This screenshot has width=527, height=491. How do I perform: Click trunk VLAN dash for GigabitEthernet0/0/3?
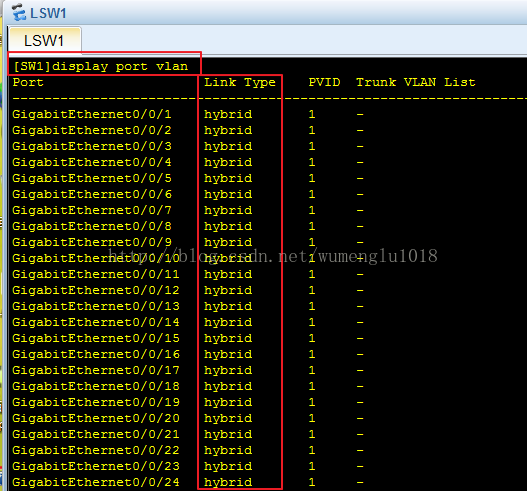(x=360, y=146)
